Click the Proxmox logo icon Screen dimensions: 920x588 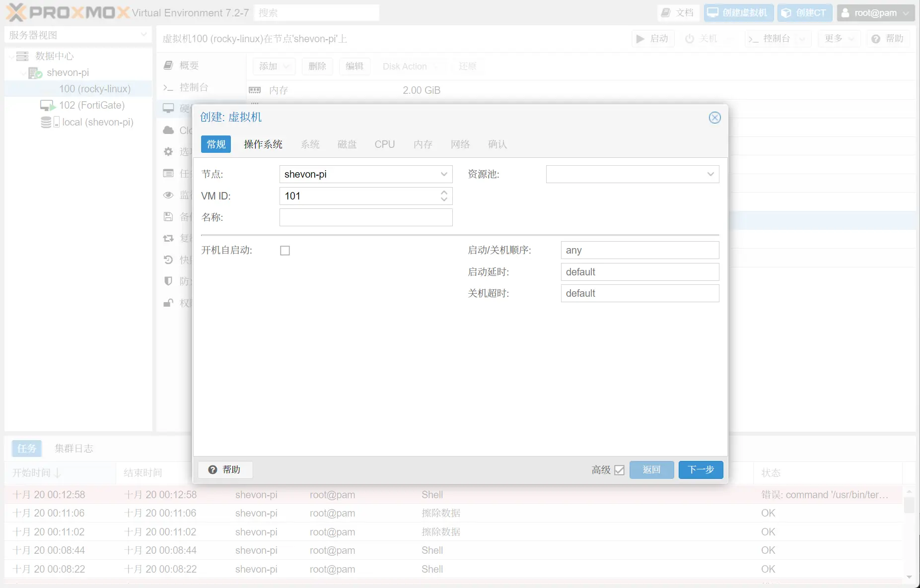pyautogui.click(x=16, y=12)
